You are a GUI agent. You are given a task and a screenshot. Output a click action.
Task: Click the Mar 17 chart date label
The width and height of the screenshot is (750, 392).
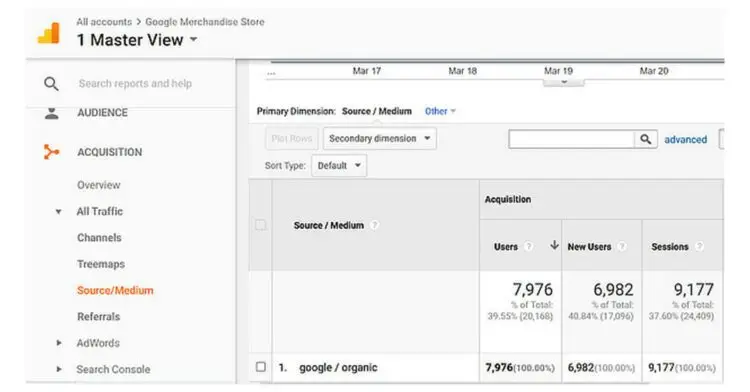[x=367, y=71]
